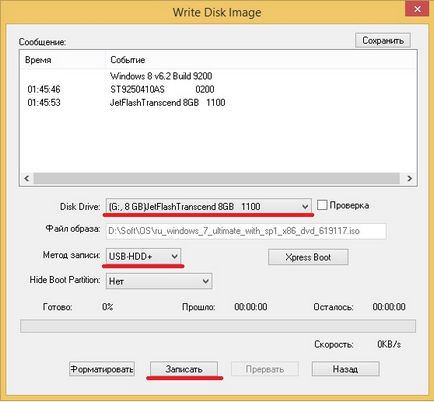
Task: Open the Метод записи USB-HDD+ dropdown
Action: (143, 256)
